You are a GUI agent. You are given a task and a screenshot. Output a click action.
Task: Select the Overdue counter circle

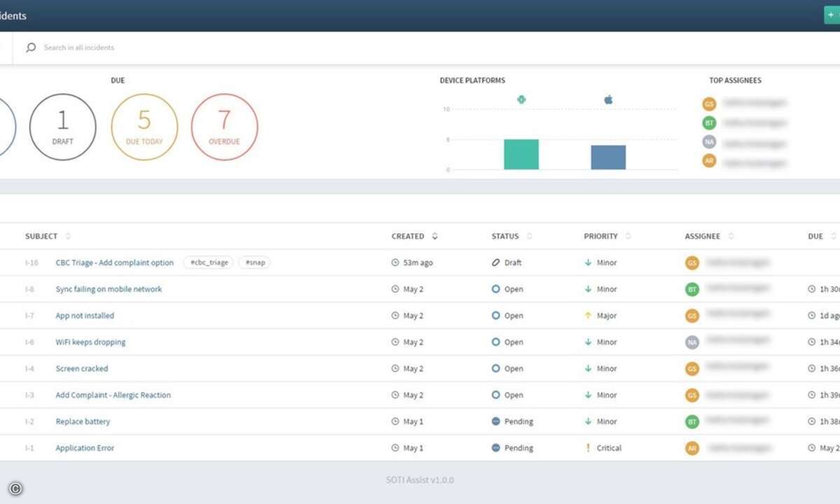click(x=225, y=127)
